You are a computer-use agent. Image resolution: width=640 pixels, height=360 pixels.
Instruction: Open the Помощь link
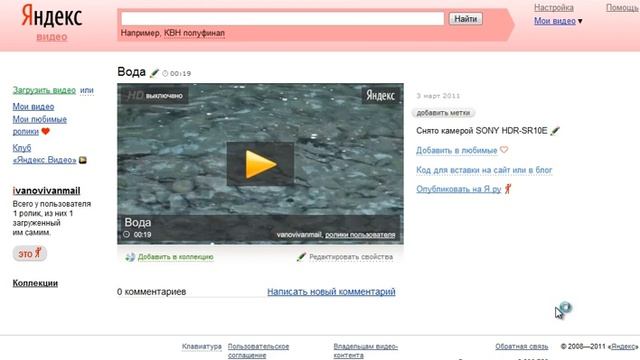click(x=622, y=7)
